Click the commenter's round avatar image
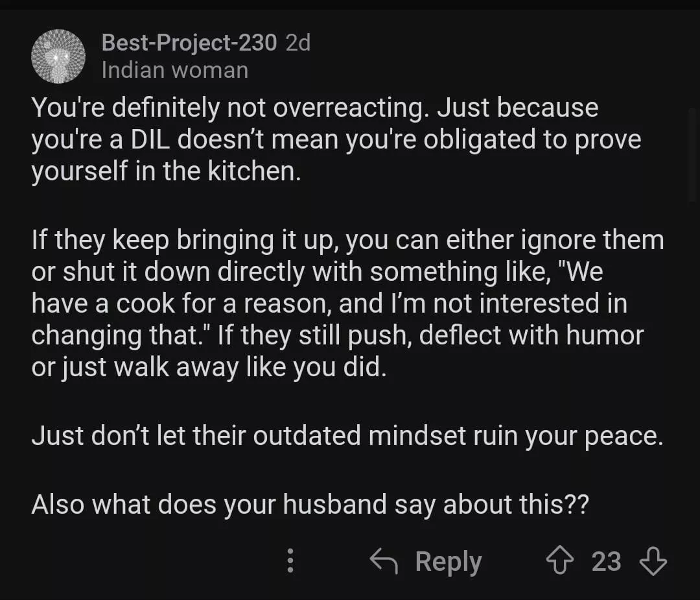 click(x=58, y=56)
